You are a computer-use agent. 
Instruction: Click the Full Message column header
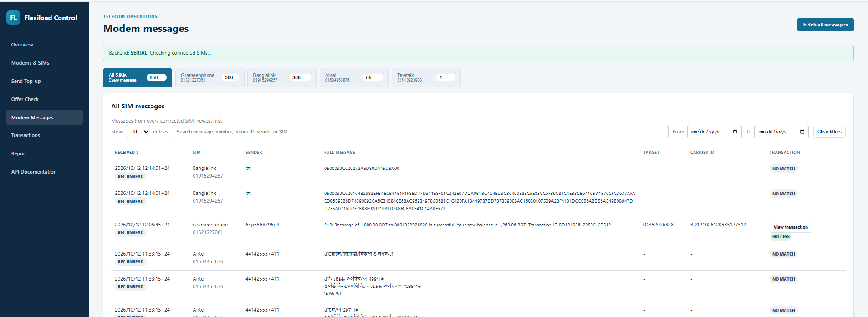(339, 153)
